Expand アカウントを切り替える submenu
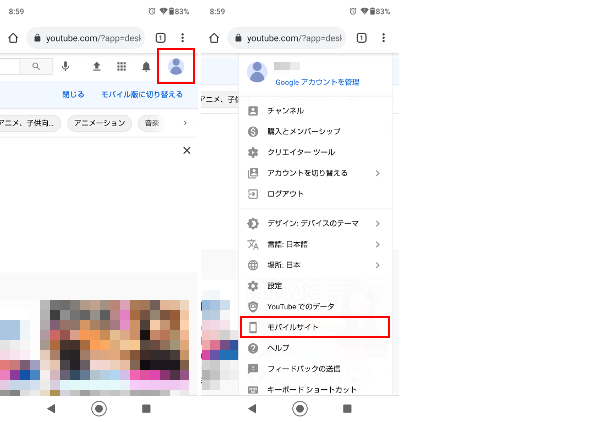 click(x=315, y=173)
